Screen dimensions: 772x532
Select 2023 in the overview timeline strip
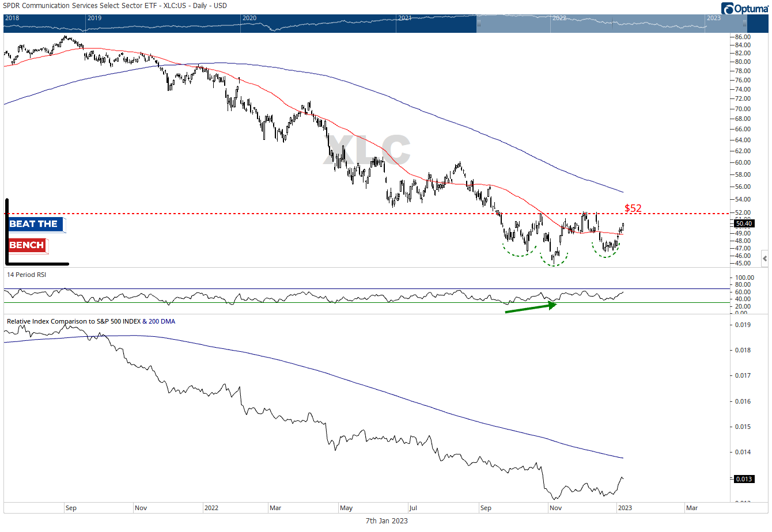[714, 18]
